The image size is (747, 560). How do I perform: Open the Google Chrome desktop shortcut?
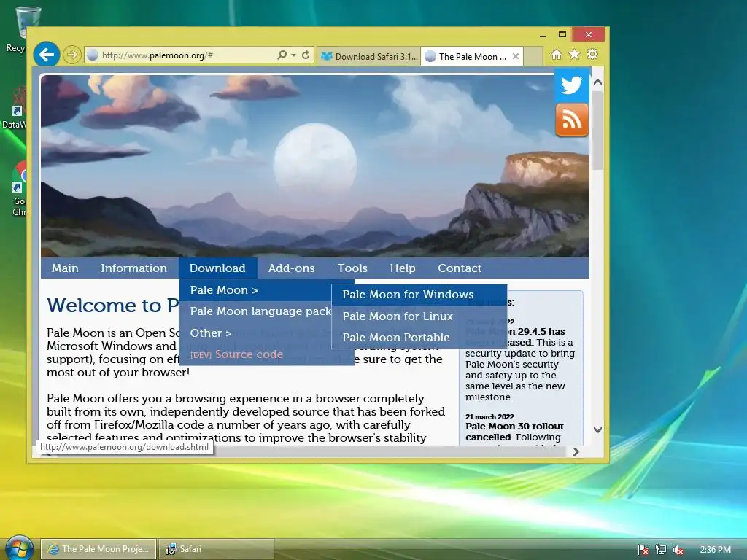tap(19, 189)
